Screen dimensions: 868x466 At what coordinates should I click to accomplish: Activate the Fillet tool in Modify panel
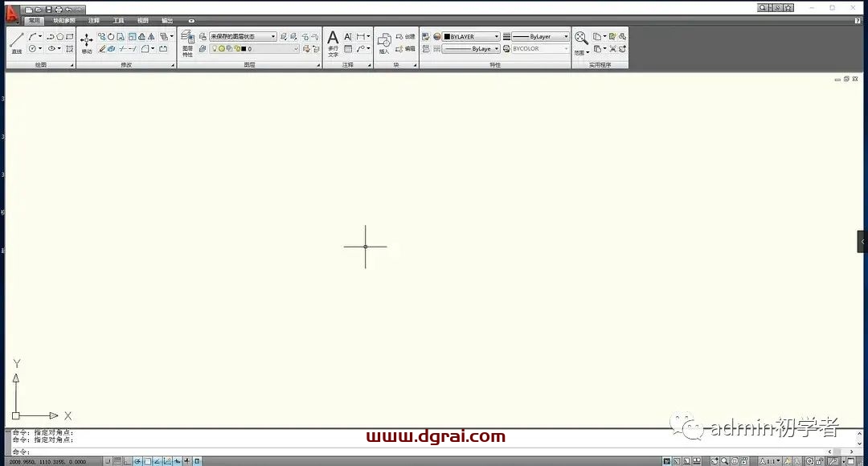click(145, 49)
